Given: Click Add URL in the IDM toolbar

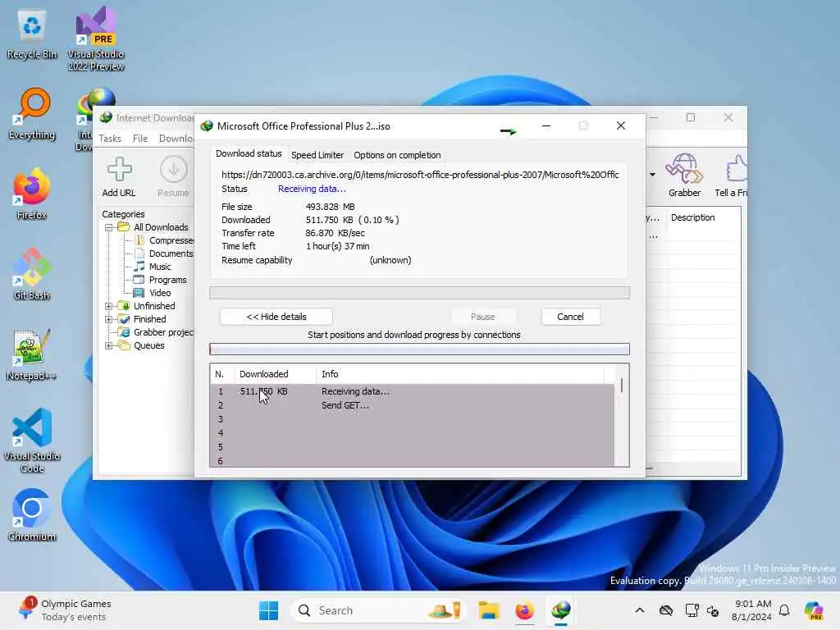Looking at the screenshot, I should (x=119, y=177).
